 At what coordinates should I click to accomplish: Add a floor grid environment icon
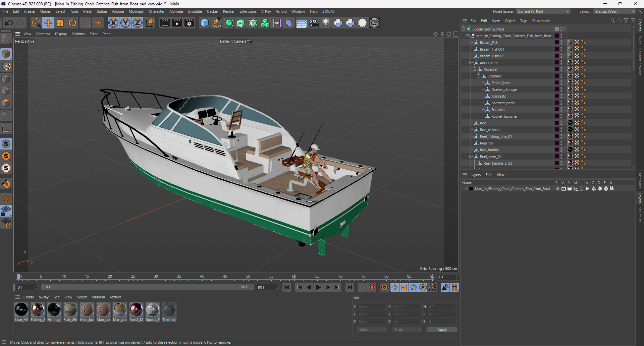[x=302, y=23]
